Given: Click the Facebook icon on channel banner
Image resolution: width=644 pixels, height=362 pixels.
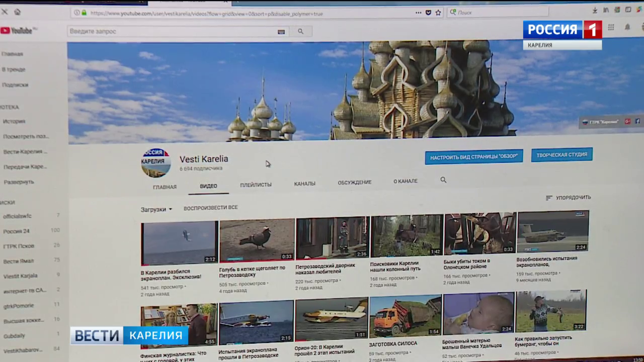Looking at the screenshot, I should point(637,121).
